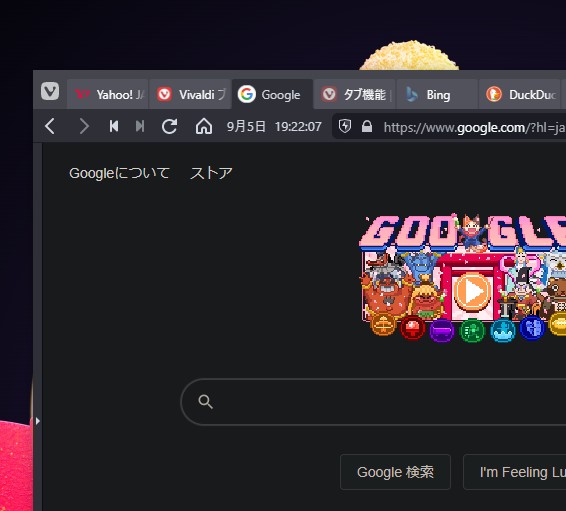Focus the address bar URL field

click(474, 127)
